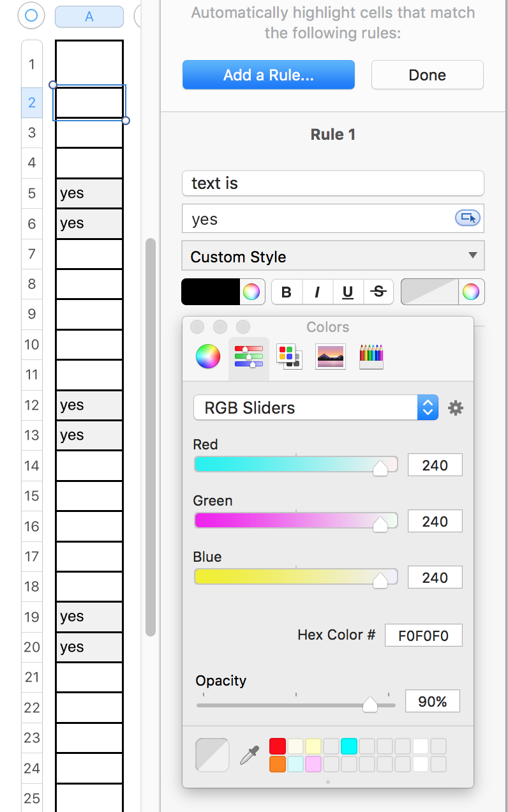Select the column A header
Viewport: 508px width, 812px height.
coord(89,17)
